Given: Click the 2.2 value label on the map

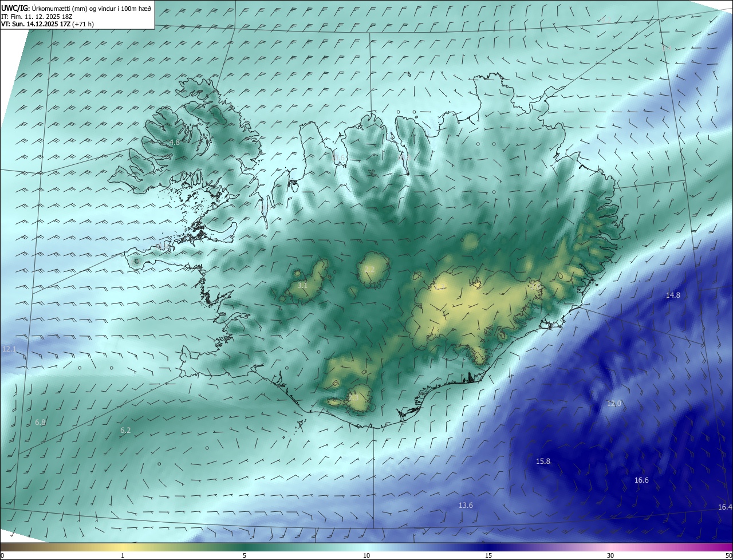Looking at the screenshot, I should [x=369, y=269].
